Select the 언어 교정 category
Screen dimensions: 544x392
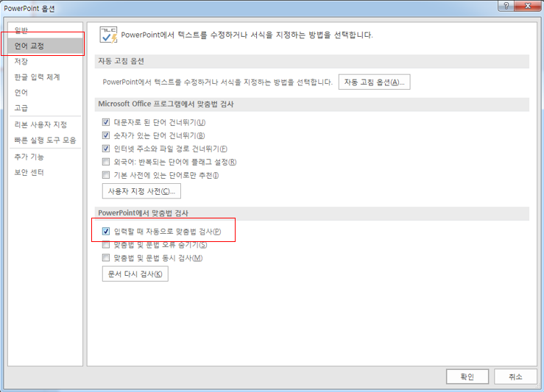(46, 46)
